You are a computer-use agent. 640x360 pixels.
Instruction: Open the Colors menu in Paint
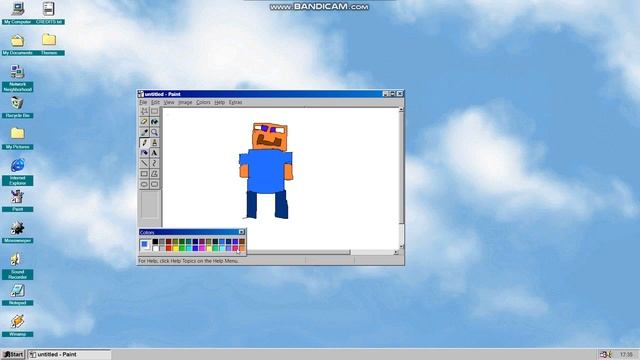coord(203,102)
